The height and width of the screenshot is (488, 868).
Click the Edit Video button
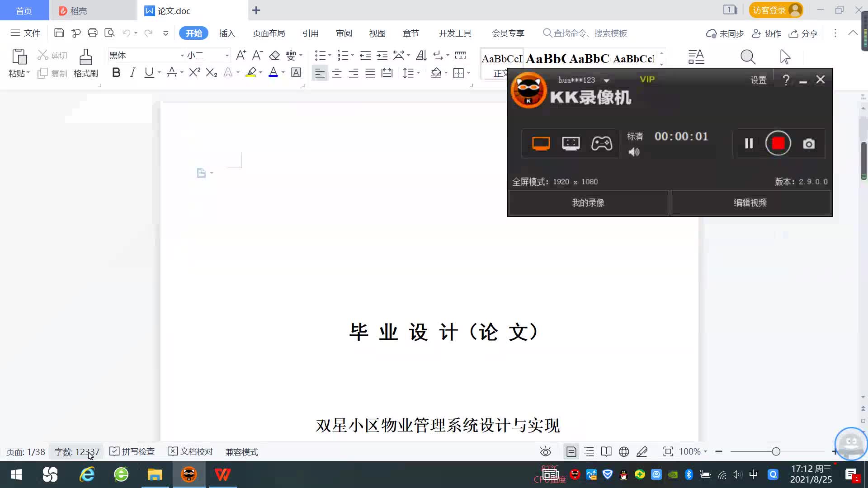(750, 203)
